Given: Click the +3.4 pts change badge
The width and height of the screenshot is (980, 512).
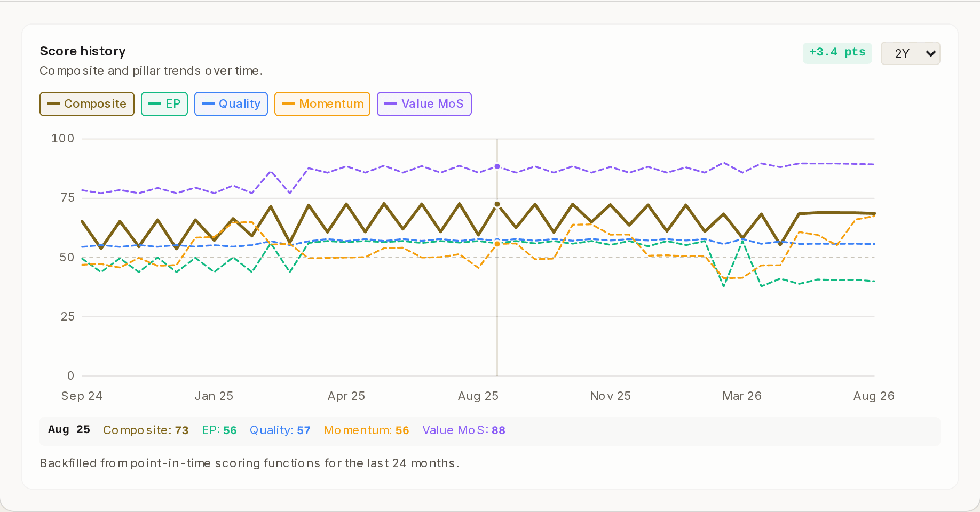Looking at the screenshot, I should point(837,53).
